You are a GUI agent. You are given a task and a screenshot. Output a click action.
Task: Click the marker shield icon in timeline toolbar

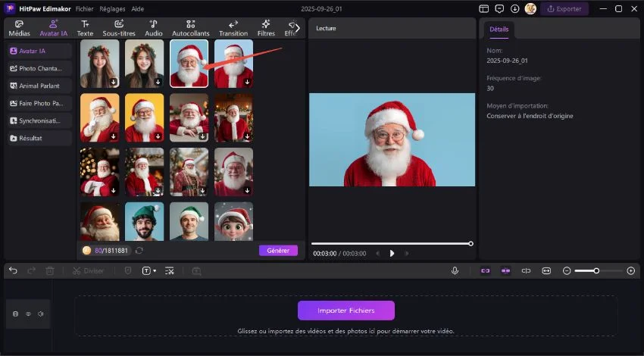coord(128,270)
